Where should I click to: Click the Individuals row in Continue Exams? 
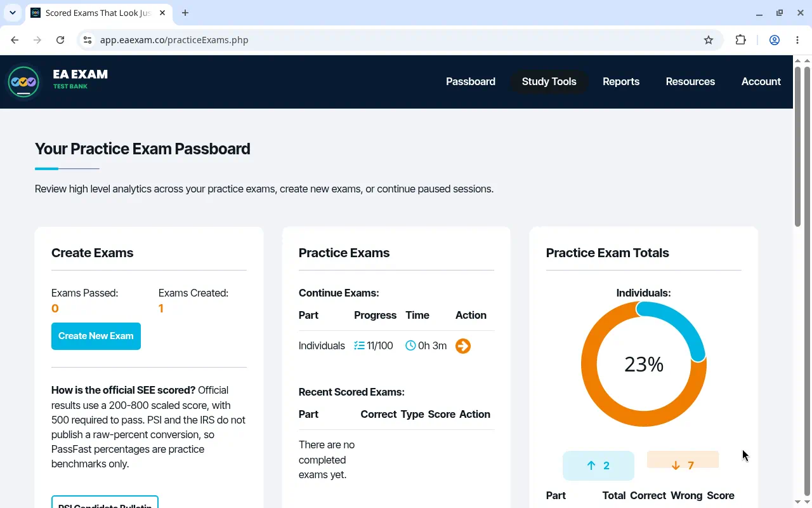point(396,346)
